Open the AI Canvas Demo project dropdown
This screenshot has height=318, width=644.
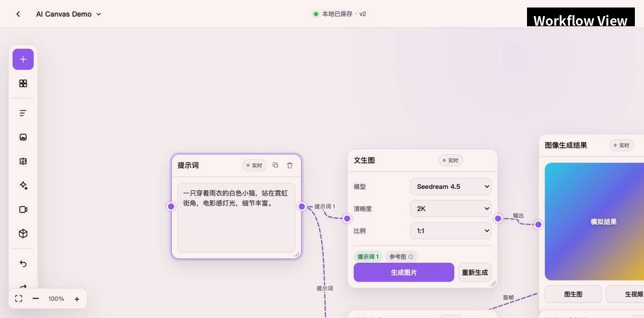(69, 14)
